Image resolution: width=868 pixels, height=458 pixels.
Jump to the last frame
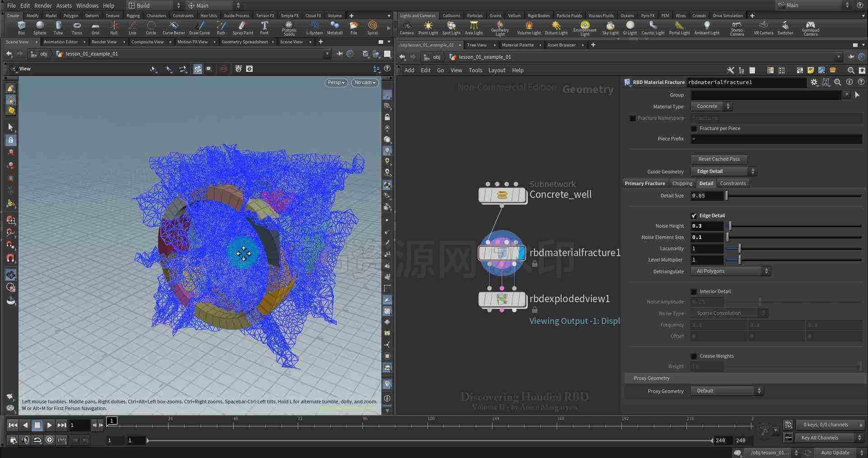click(61, 425)
